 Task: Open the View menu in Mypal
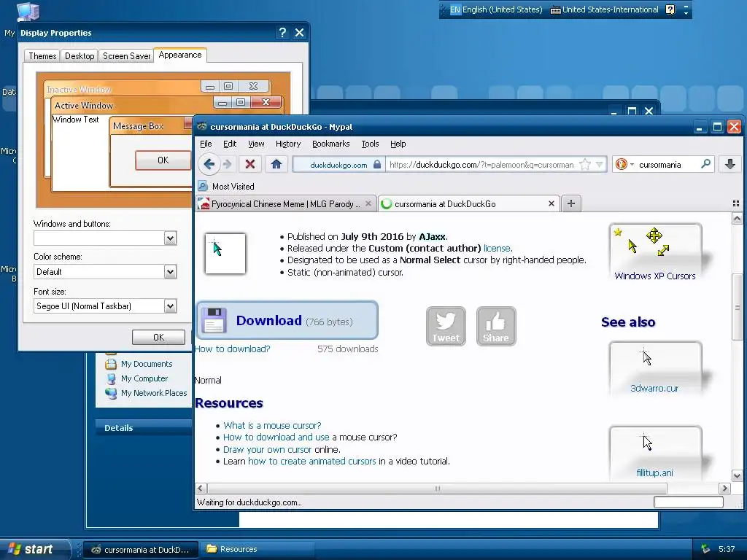click(256, 144)
